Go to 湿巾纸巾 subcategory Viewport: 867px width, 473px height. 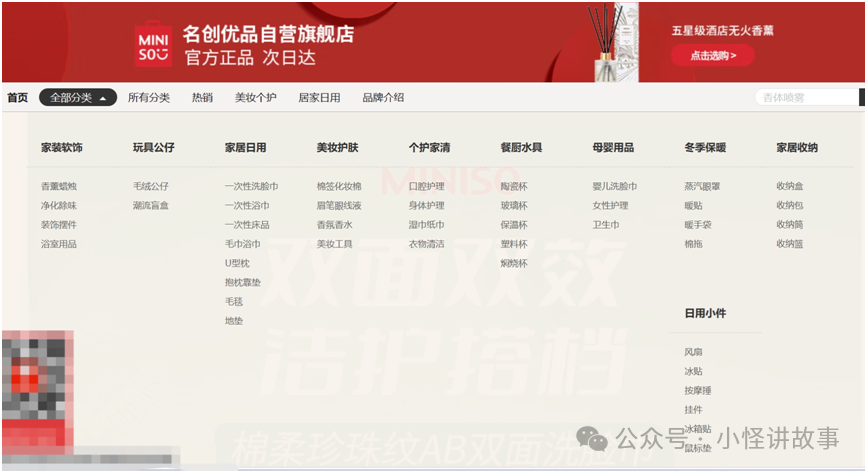(426, 225)
